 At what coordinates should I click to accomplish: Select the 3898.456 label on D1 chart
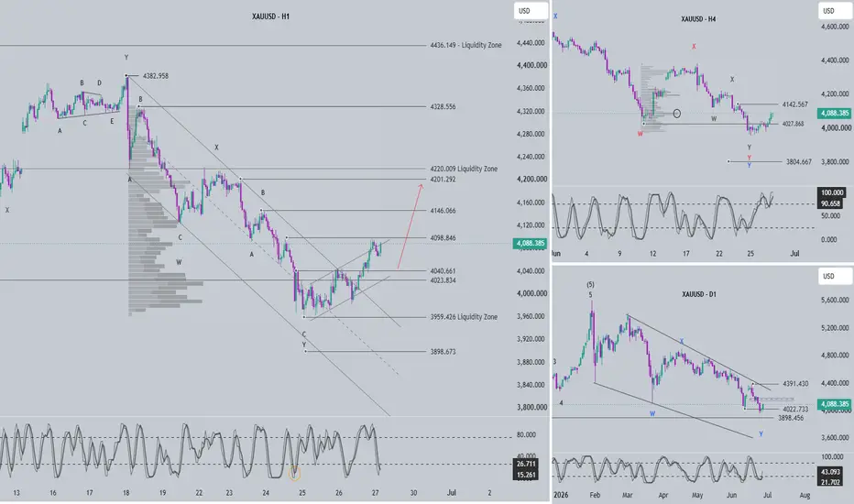point(791,418)
